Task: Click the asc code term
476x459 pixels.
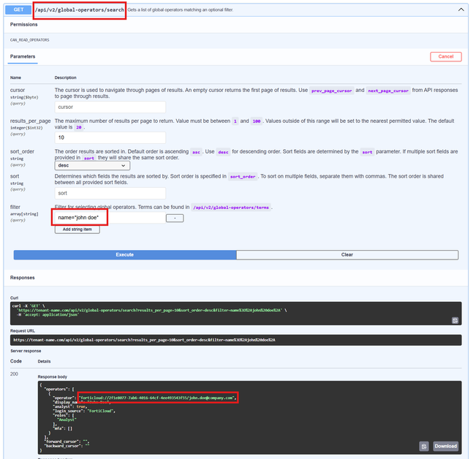Action: pyautogui.click(x=196, y=152)
